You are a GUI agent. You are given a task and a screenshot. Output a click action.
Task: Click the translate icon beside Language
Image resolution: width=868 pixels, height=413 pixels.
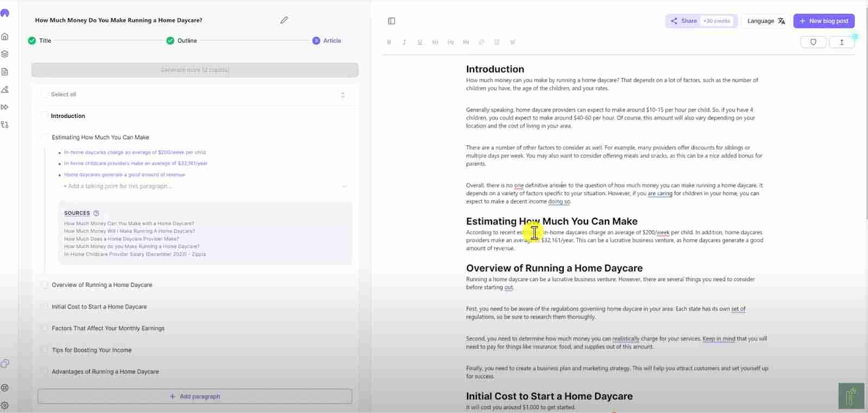781,21
